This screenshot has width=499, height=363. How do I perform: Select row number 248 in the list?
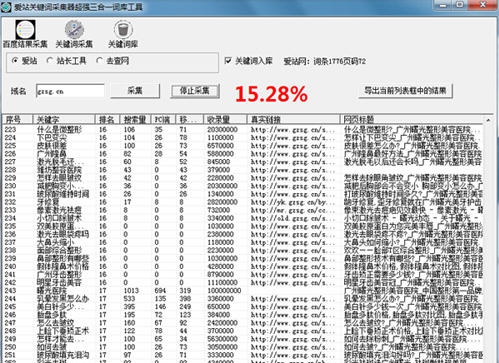click(11, 331)
